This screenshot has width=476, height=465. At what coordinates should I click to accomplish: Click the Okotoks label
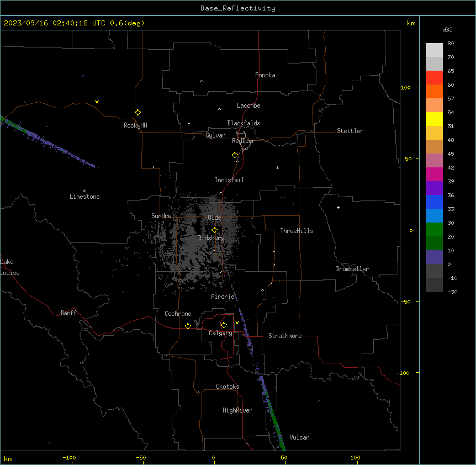pyautogui.click(x=228, y=387)
